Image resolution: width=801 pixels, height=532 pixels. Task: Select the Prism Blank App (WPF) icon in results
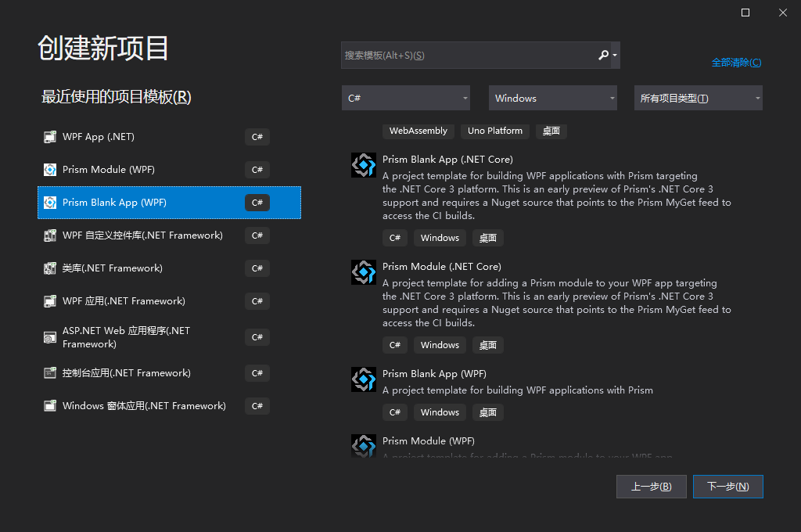pos(363,379)
